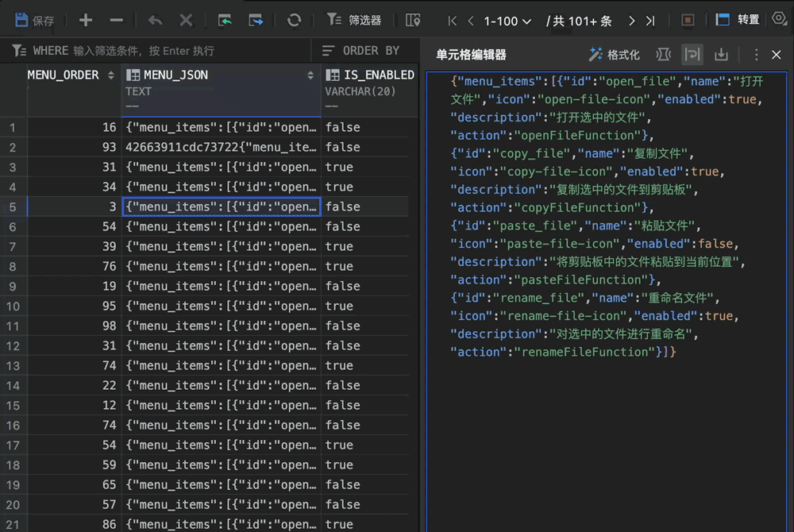Click the undo arrow icon

(155, 20)
